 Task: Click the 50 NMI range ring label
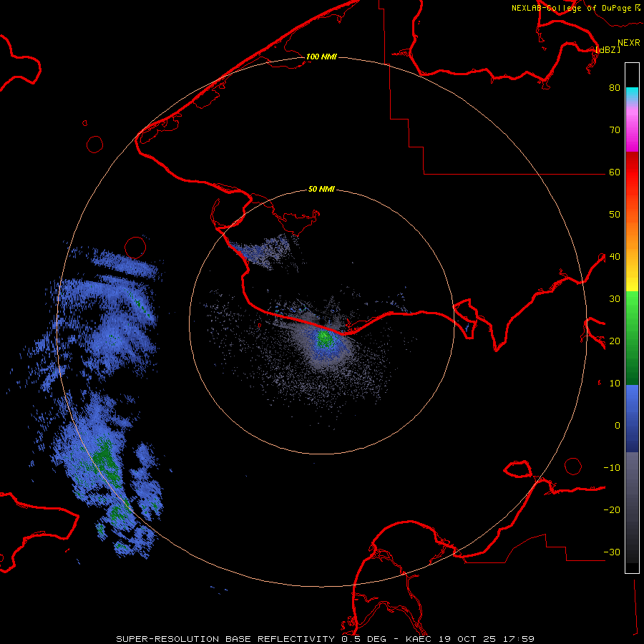[x=321, y=190]
